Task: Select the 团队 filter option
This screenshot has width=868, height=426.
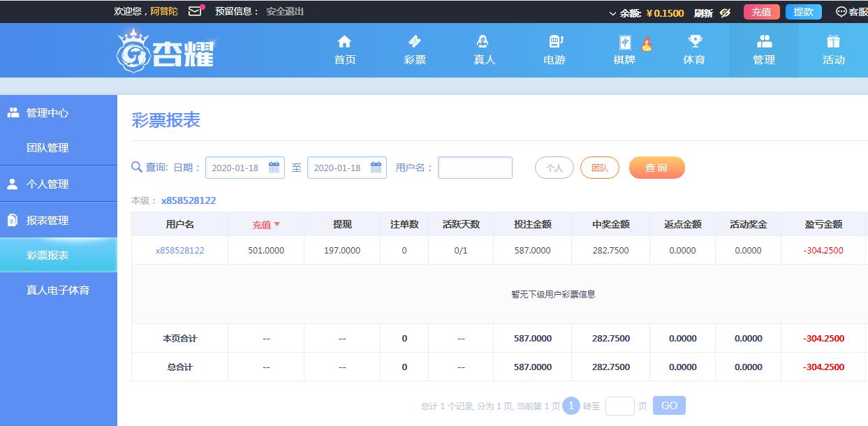Action: coord(599,168)
